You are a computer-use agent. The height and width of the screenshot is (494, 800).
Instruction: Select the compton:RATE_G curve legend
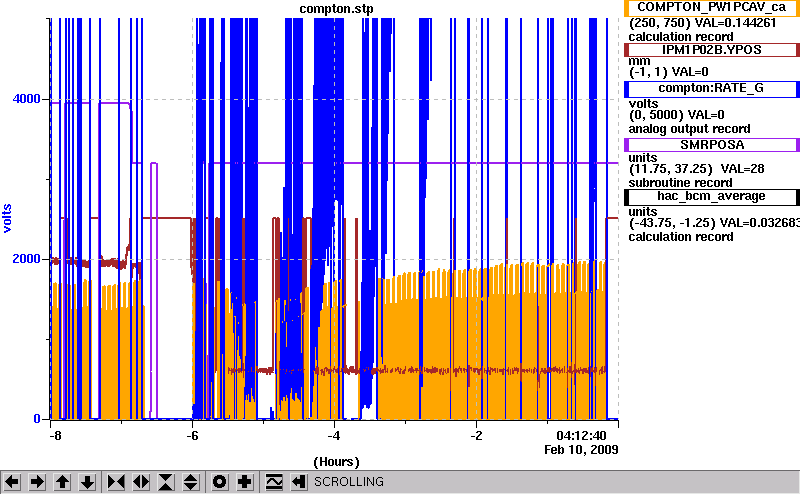(x=712, y=88)
